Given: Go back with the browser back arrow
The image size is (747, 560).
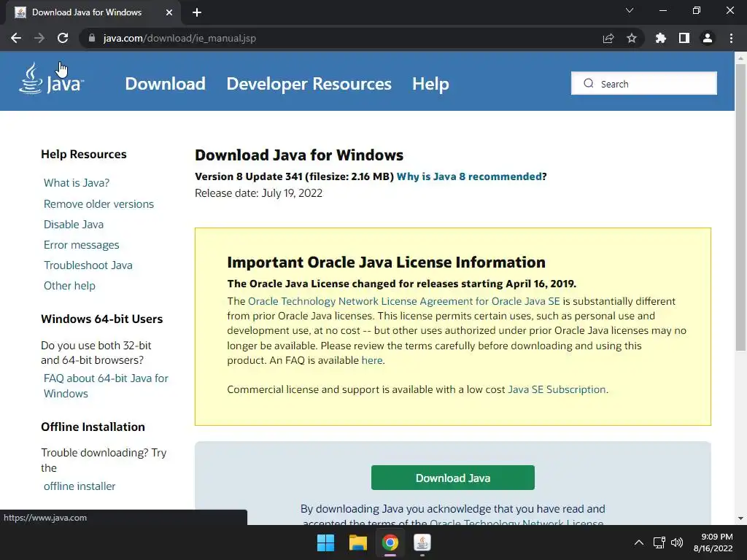Looking at the screenshot, I should pyautogui.click(x=16, y=38).
